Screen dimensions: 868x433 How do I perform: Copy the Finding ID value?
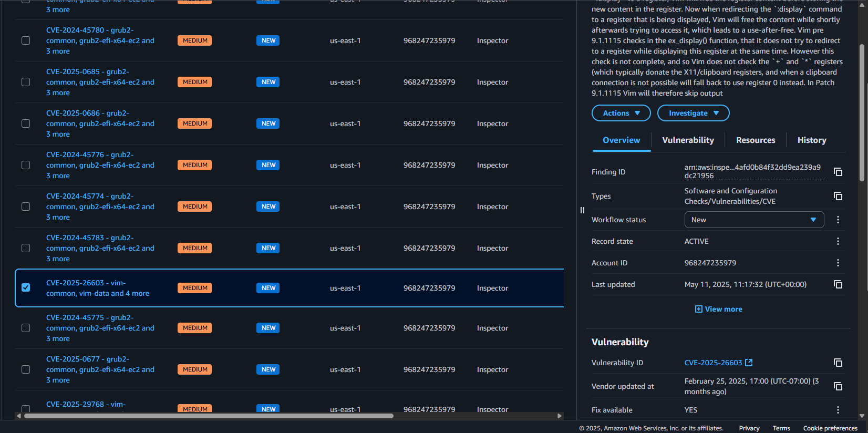click(x=838, y=172)
